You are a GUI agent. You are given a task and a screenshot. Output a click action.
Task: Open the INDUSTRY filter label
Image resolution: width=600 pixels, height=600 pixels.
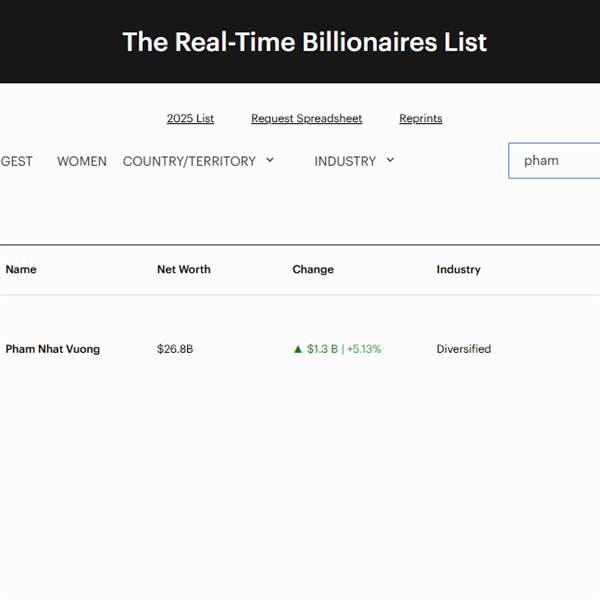tap(345, 161)
